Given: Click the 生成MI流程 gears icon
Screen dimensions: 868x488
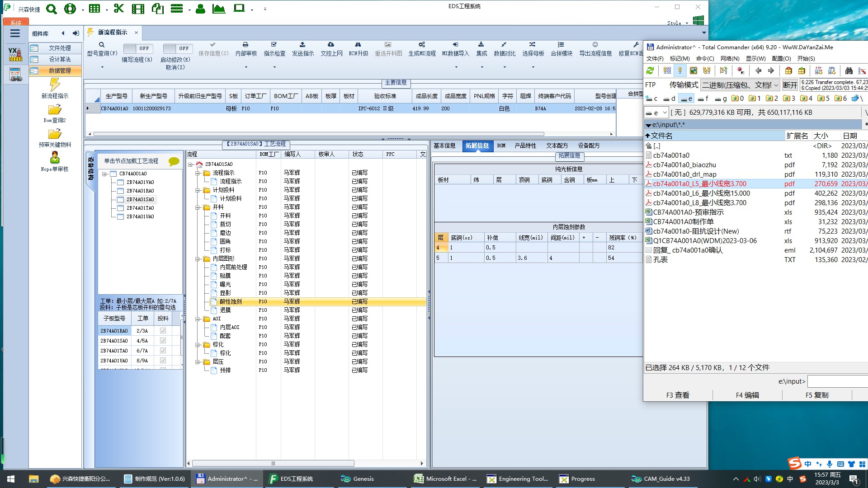Looking at the screenshot, I should 421,45.
